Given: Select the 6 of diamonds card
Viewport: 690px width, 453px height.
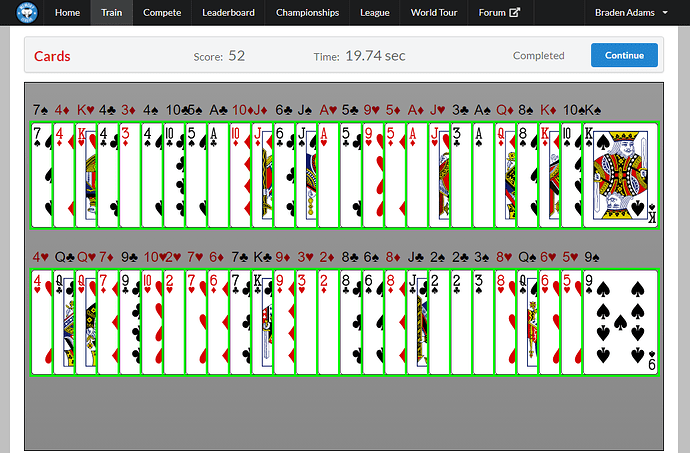Looking at the screenshot, I should coord(218,322).
